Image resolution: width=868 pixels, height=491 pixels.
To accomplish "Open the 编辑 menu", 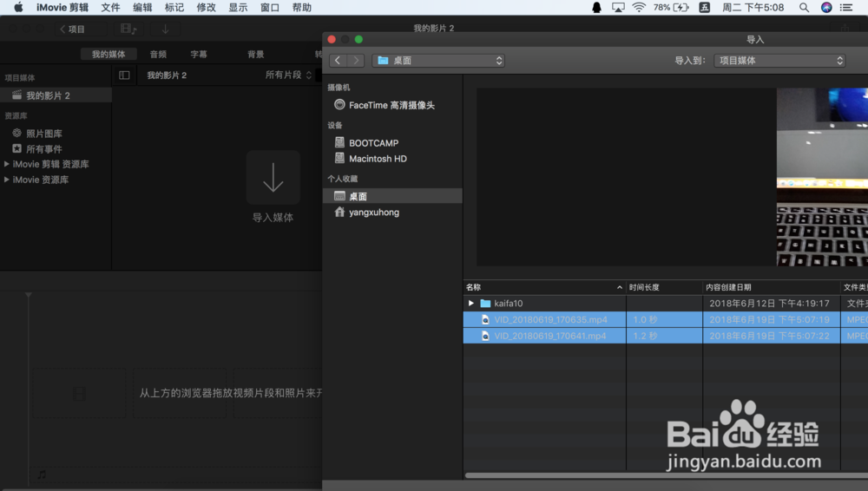I will pos(142,7).
